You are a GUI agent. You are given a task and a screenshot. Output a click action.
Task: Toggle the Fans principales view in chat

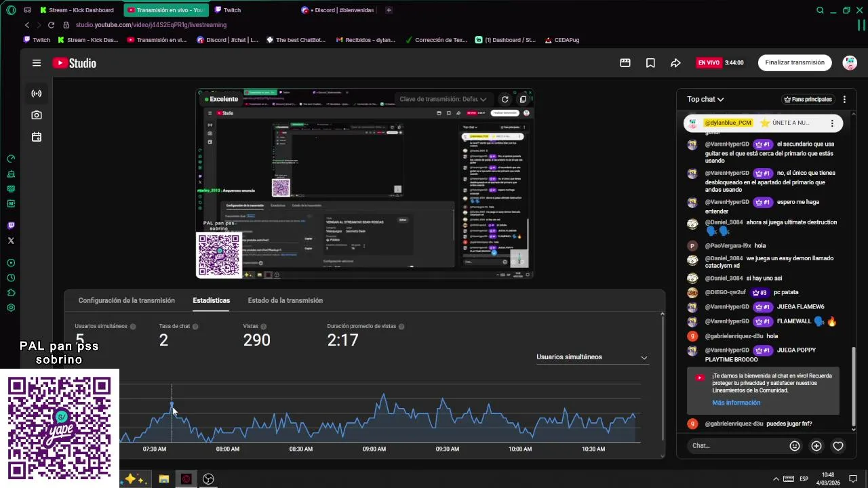808,99
